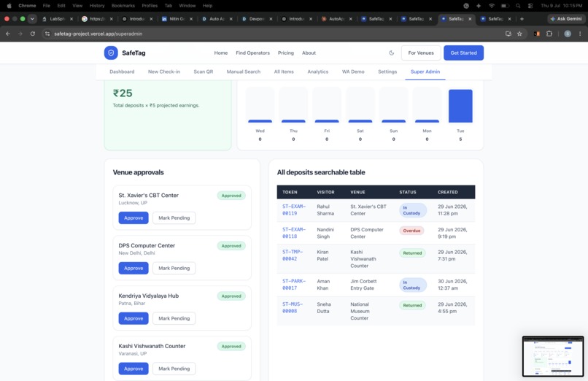Mark Kashi Vishwanath Counter pending

(174, 369)
